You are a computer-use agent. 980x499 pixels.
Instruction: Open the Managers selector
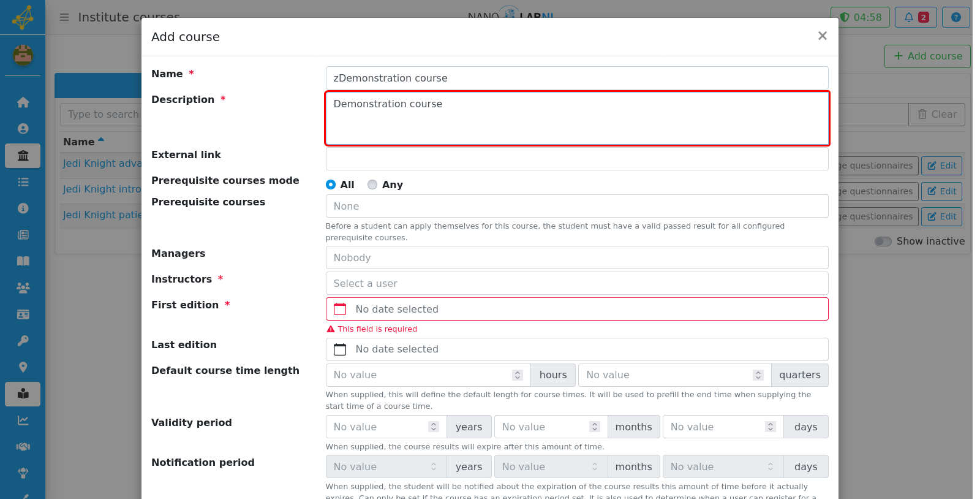pyautogui.click(x=577, y=257)
